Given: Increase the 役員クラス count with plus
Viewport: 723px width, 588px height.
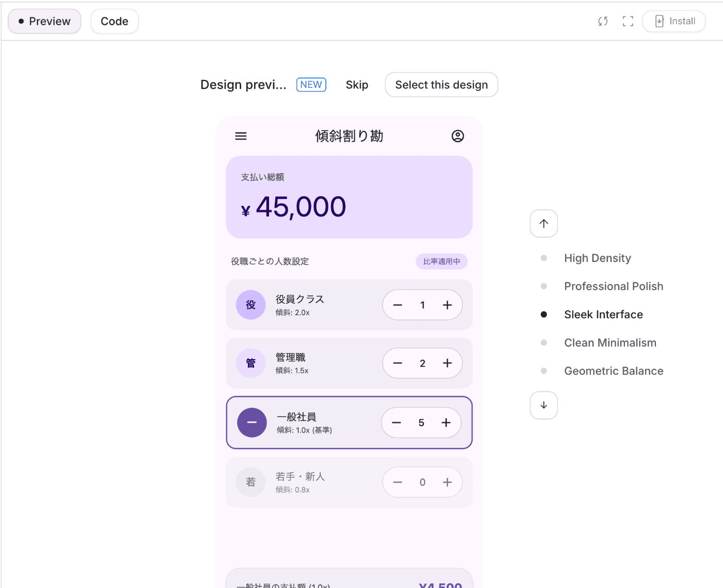Looking at the screenshot, I should [x=447, y=305].
